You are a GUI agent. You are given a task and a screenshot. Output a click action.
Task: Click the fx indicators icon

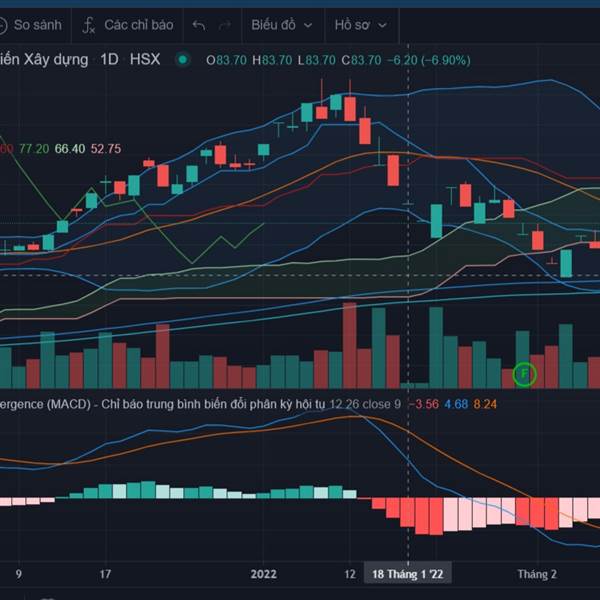point(88,26)
